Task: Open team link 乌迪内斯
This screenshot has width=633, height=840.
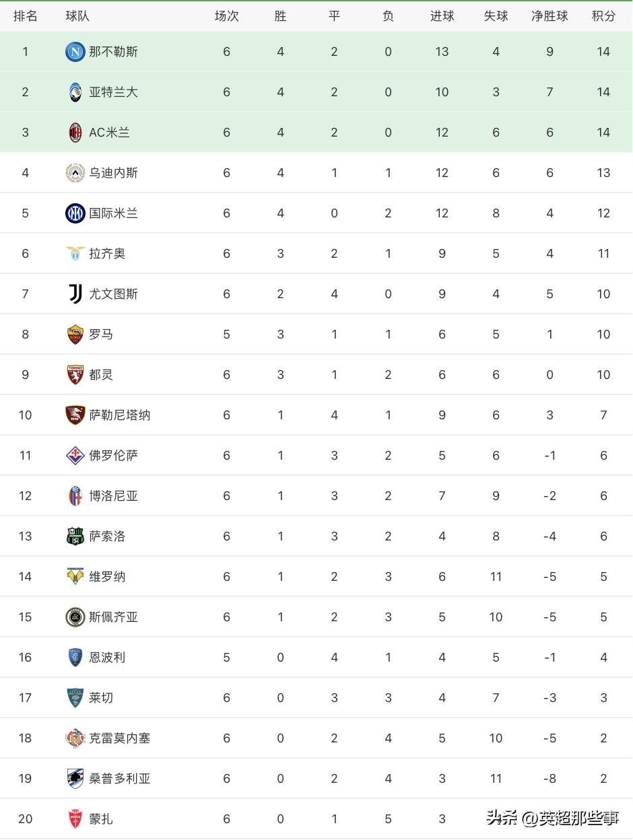Action: [x=114, y=173]
